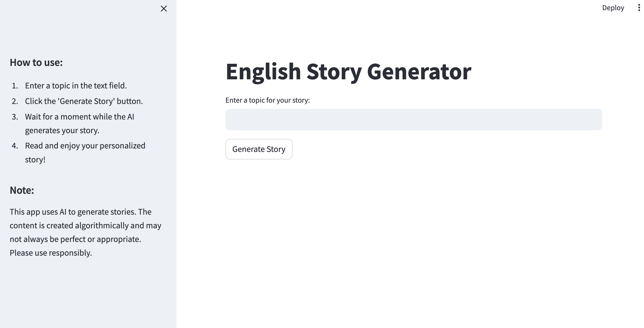Click the 'Please use responsibly.' line
The width and height of the screenshot is (644, 328).
[x=51, y=253]
